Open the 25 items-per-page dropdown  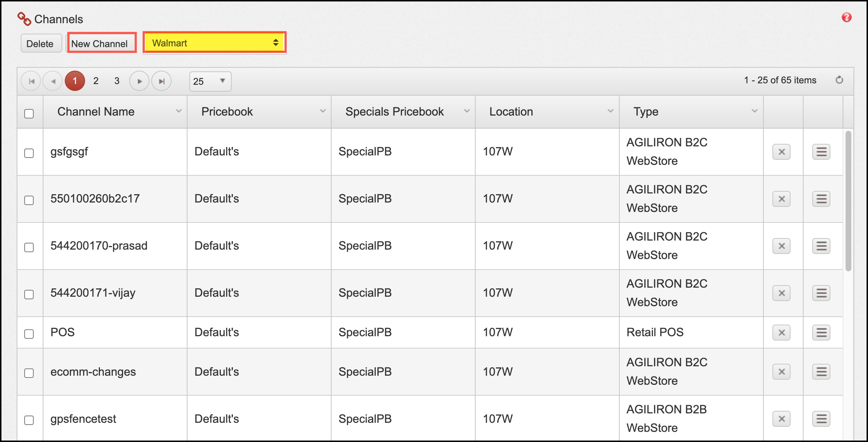click(x=210, y=81)
